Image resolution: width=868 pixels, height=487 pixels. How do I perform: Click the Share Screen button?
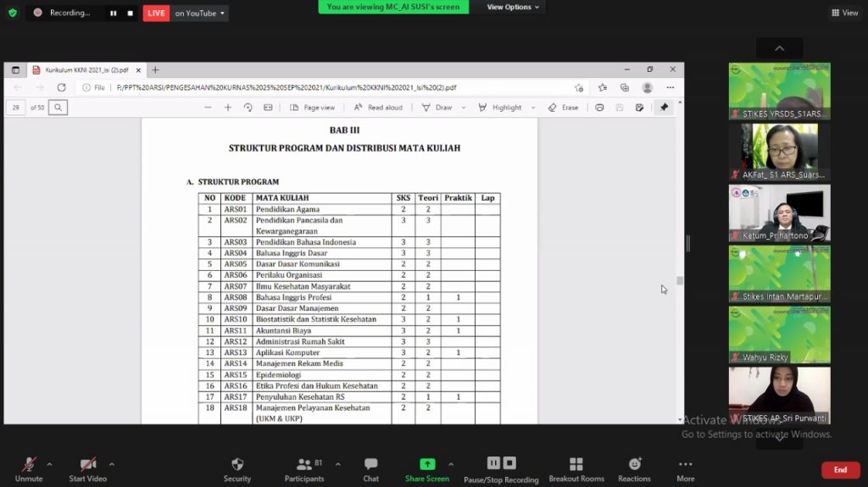click(427, 468)
